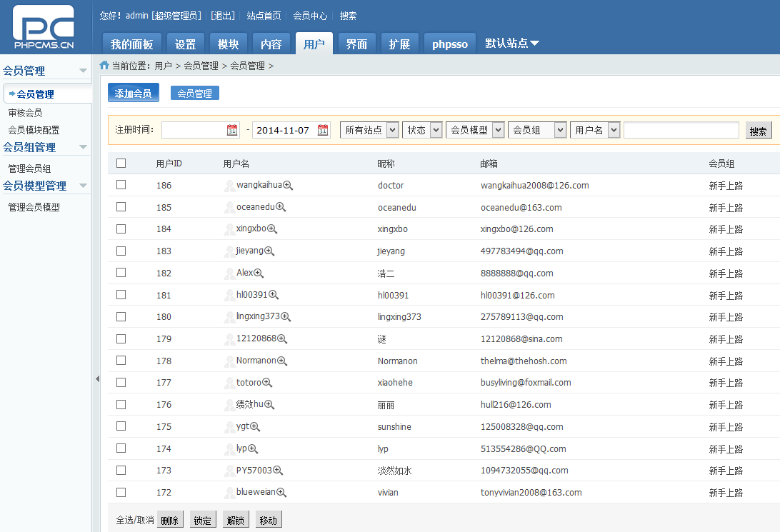The width and height of the screenshot is (780, 532).
Task: Collapse the left sidebar with arrow handle
Action: tap(97, 379)
